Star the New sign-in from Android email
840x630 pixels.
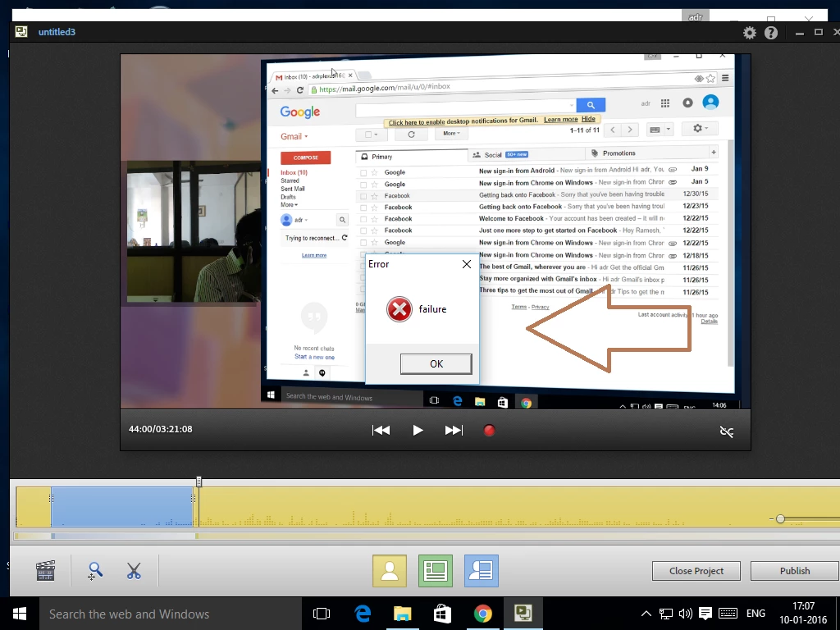click(374, 172)
